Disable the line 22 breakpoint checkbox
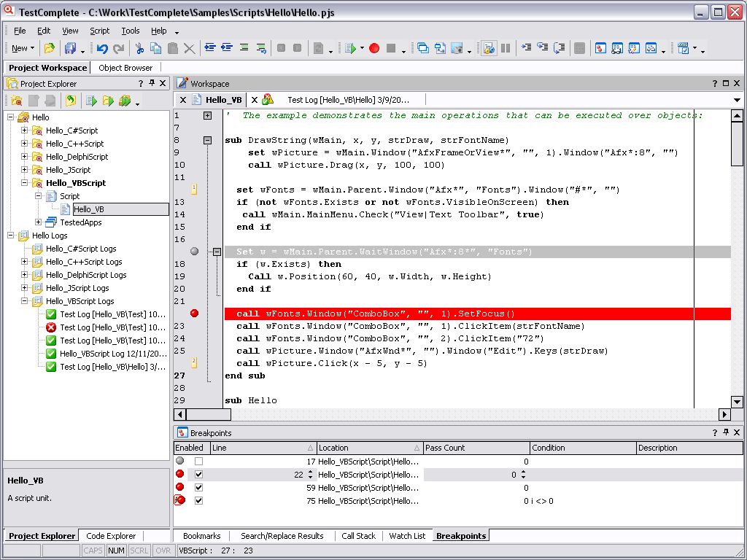 pos(198,474)
